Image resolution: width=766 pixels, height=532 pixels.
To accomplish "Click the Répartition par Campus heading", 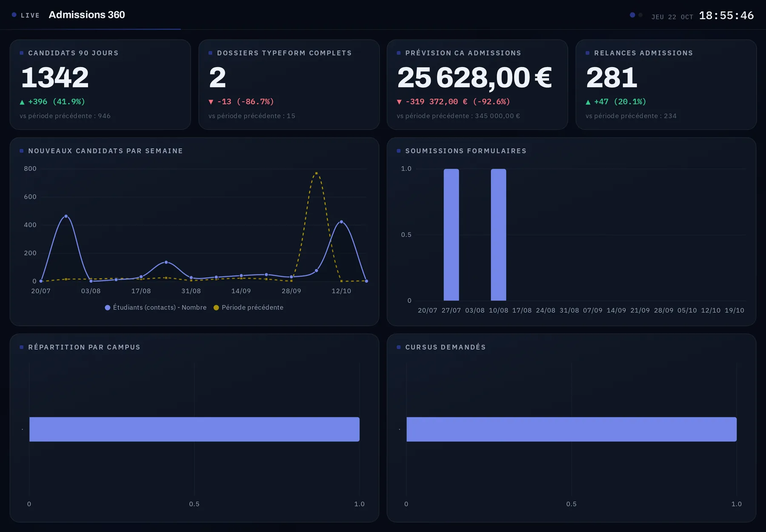I will click(84, 347).
